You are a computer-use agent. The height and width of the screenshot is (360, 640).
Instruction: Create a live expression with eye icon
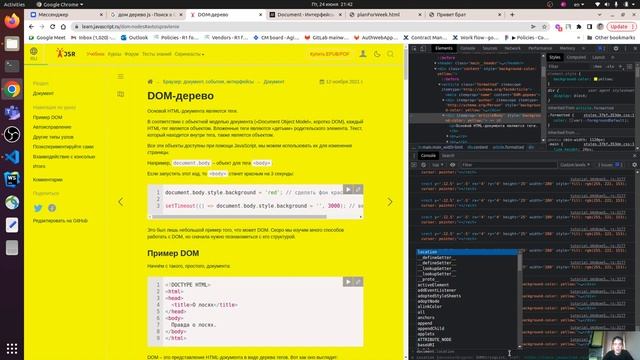coord(452,164)
